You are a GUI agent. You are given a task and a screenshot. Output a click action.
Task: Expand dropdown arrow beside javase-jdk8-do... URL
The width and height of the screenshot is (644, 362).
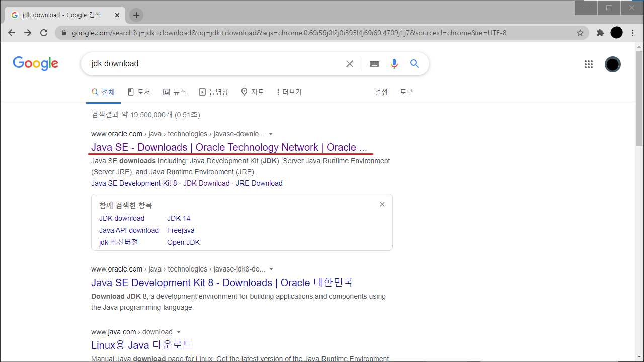tap(272, 269)
